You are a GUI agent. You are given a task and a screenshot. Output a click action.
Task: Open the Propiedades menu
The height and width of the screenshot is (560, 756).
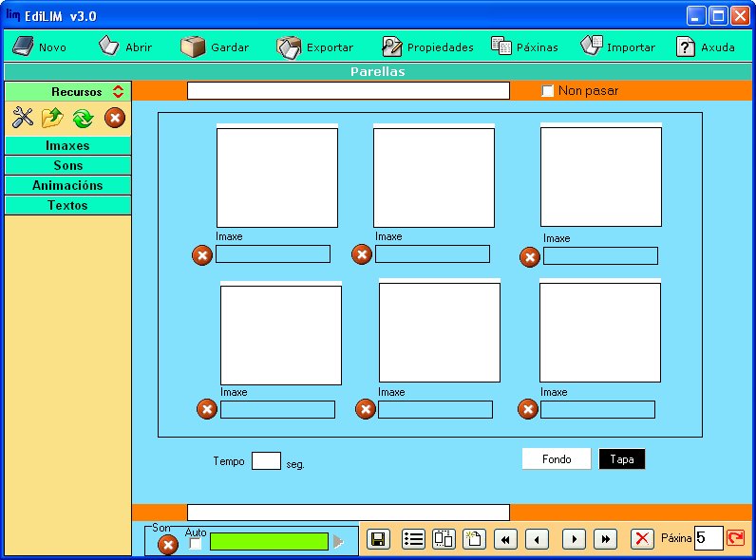pyautogui.click(x=427, y=47)
